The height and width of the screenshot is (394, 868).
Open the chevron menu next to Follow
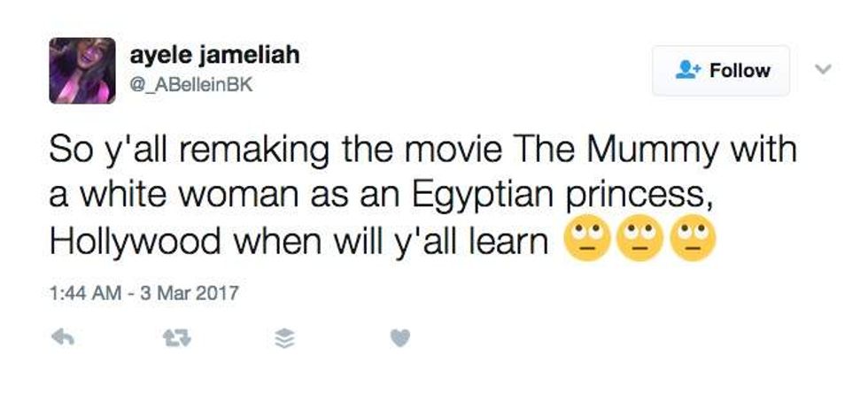coord(822,68)
